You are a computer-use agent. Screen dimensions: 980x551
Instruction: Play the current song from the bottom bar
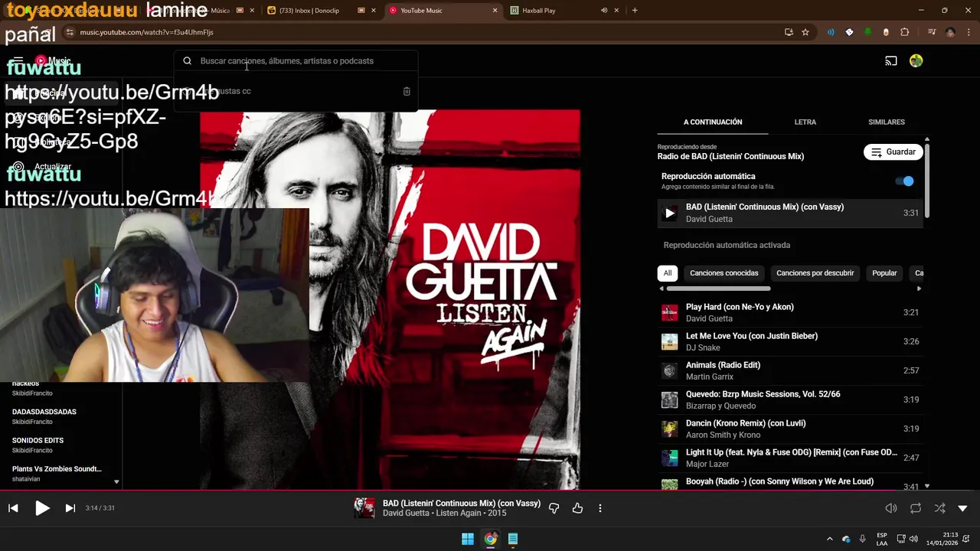click(x=42, y=508)
